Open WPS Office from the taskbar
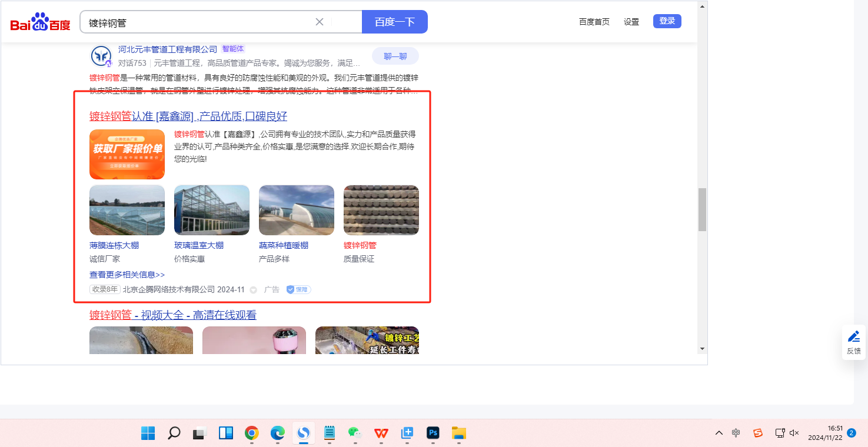The height and width of the screenshot is (447, 868). [381, 433]
